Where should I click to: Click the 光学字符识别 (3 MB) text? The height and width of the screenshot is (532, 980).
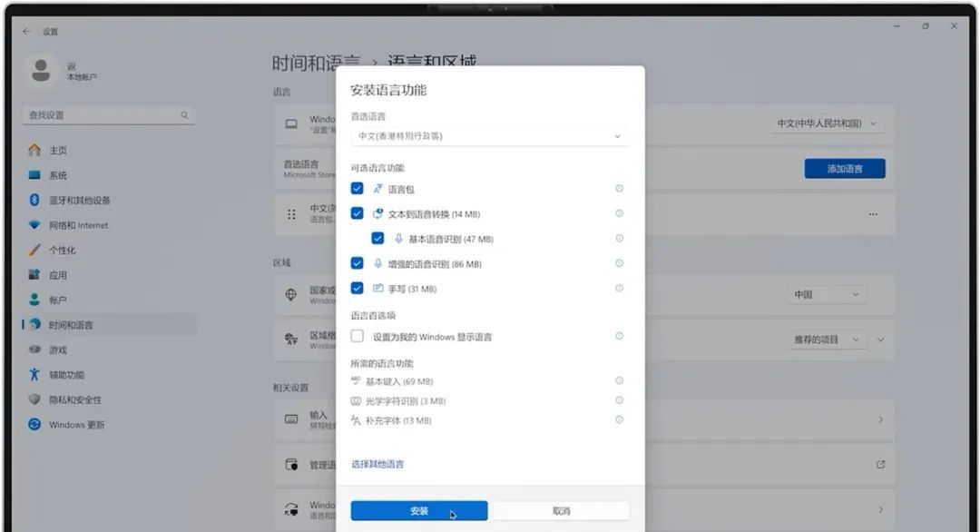(x=405, y=400)
